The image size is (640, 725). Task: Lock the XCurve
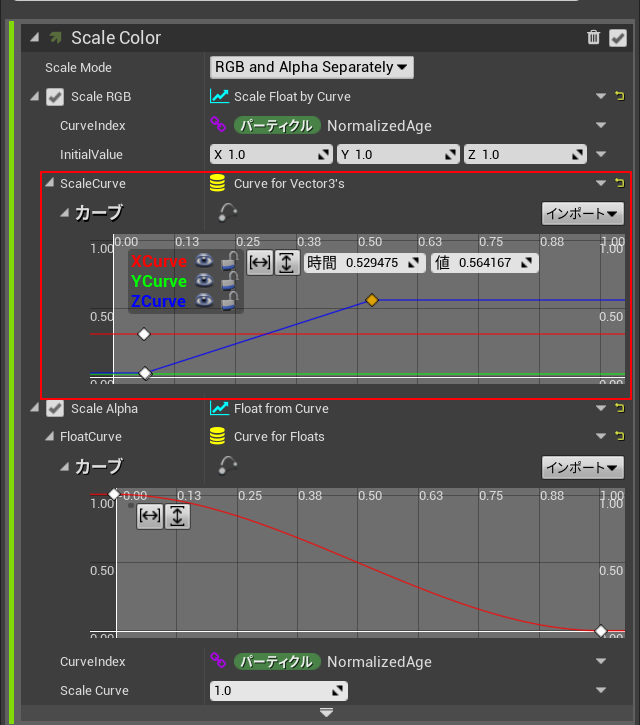229,261
